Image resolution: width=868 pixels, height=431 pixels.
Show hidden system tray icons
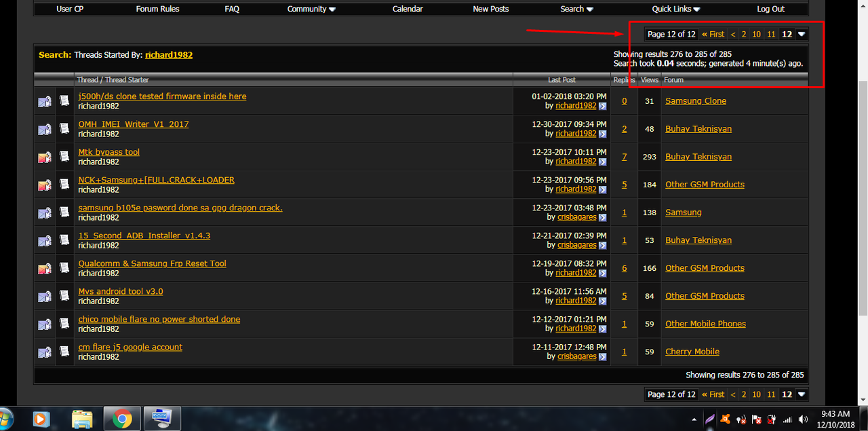click(694, 419)
